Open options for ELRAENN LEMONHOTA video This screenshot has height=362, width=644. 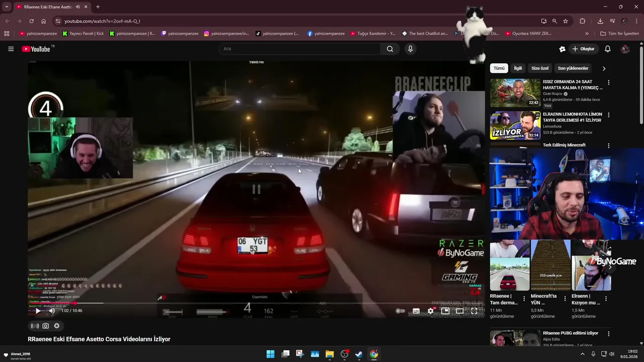coord(608,115)
